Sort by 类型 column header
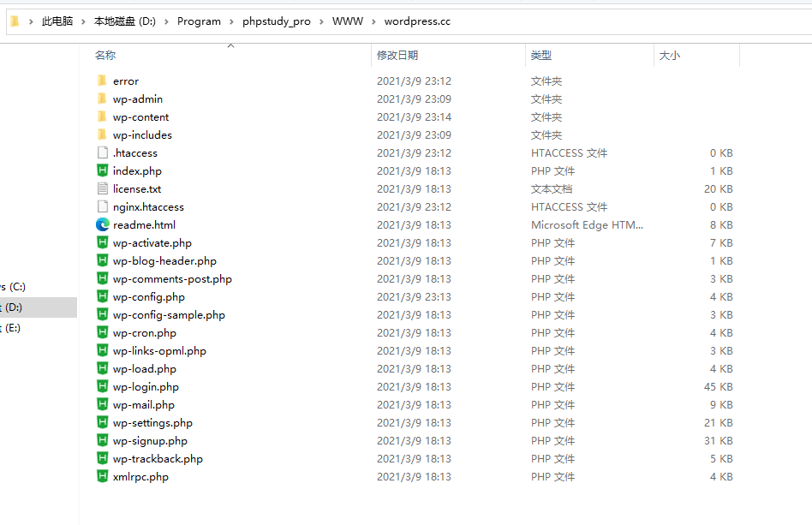812x525 pixels. pyautogui.click(x=541, y=56)
